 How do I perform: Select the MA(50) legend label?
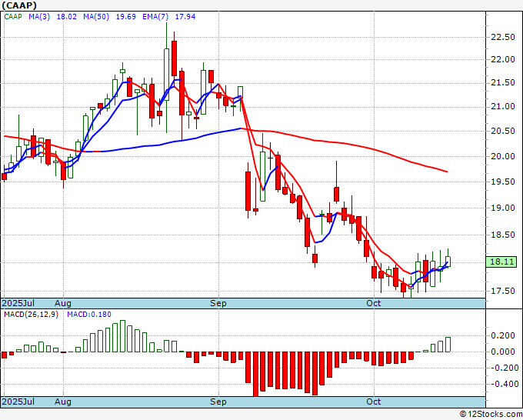coord(96,17)
